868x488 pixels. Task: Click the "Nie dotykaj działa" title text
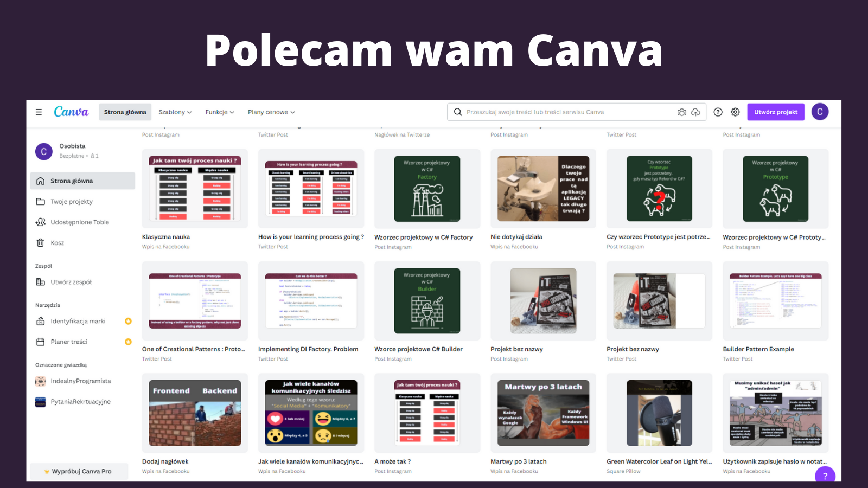click(x=516, y=237)
